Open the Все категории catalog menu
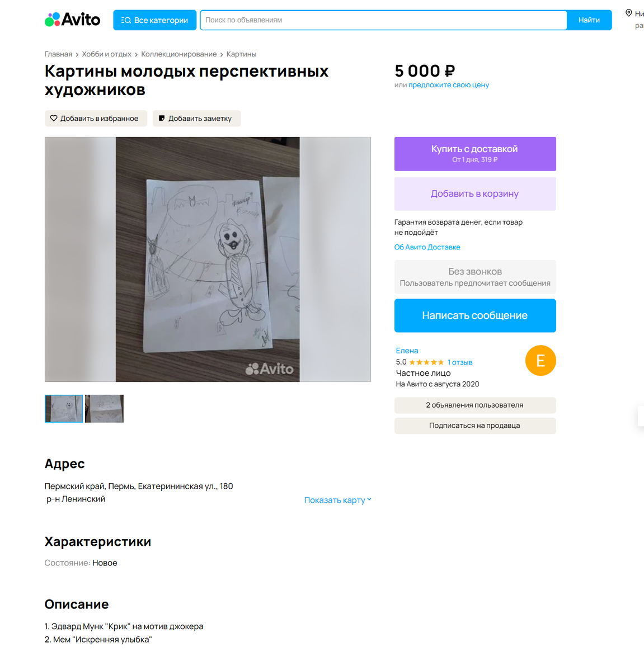Screen dimensions: 644x671 point(154,20)
